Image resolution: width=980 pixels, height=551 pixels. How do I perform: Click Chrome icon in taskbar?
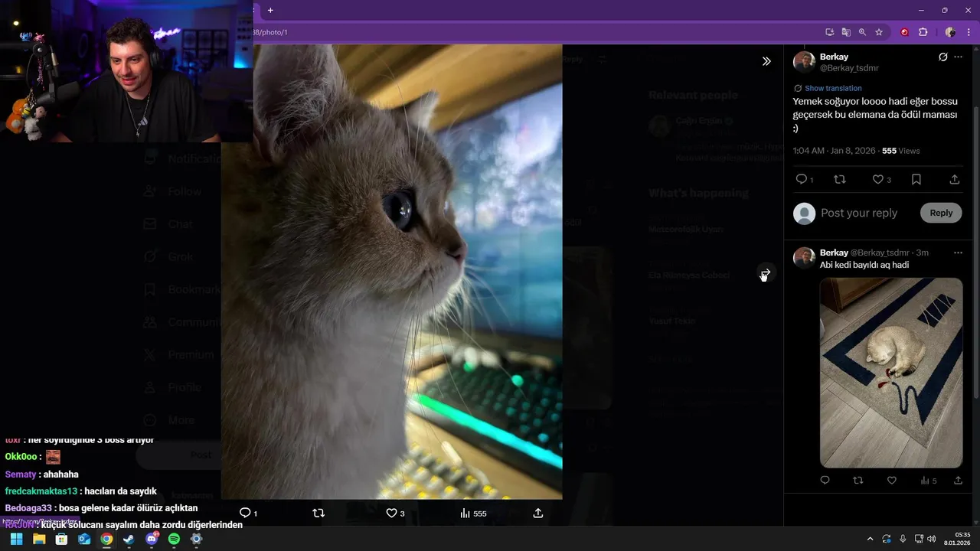click(x=106, y=539)
